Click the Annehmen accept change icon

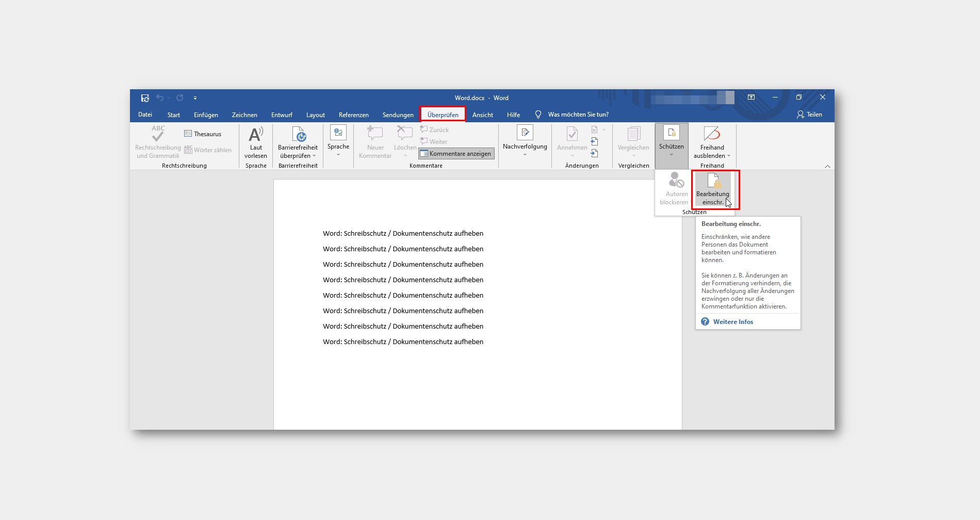tap(572, 134)
